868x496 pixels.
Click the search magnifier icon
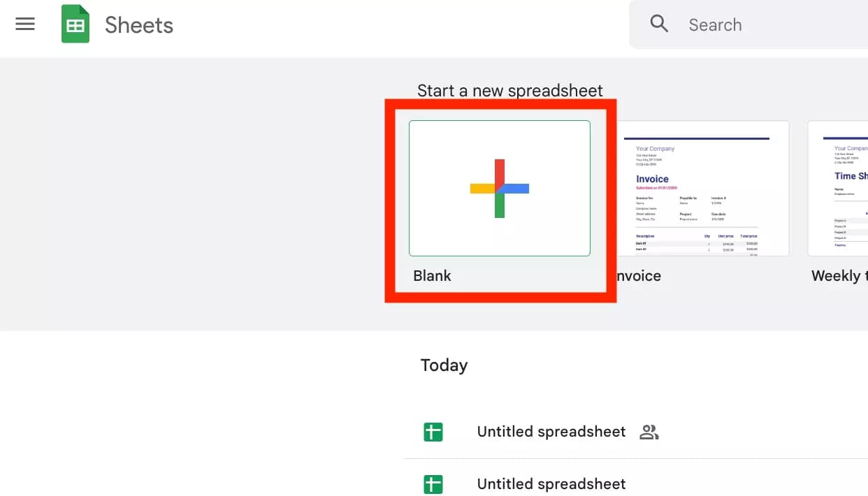(x=659, y=24)
